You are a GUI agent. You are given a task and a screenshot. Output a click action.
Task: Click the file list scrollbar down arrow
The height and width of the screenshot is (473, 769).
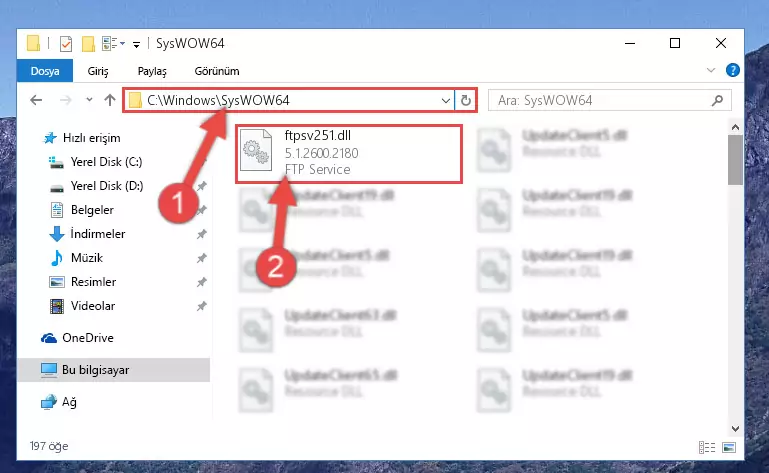[x=735, y=429]
